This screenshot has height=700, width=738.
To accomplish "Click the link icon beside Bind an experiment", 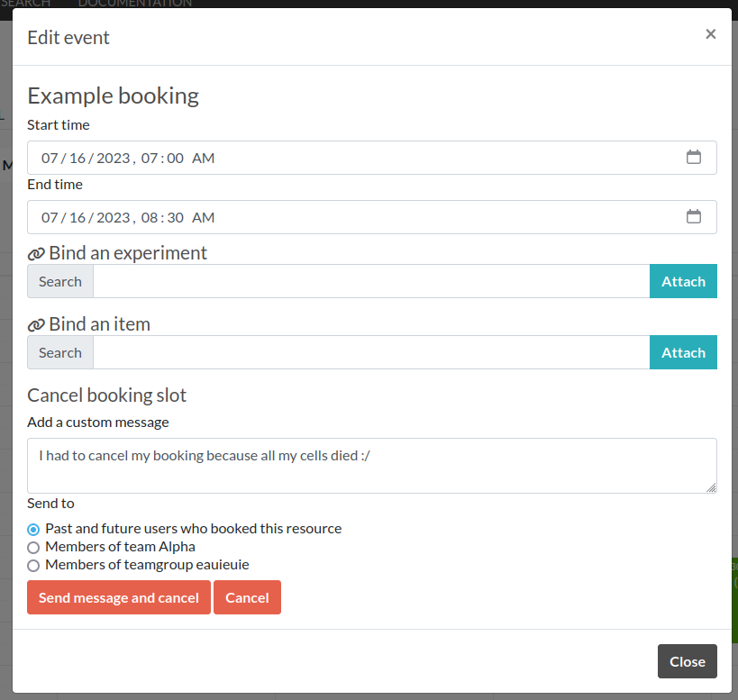I will [36, 254].
